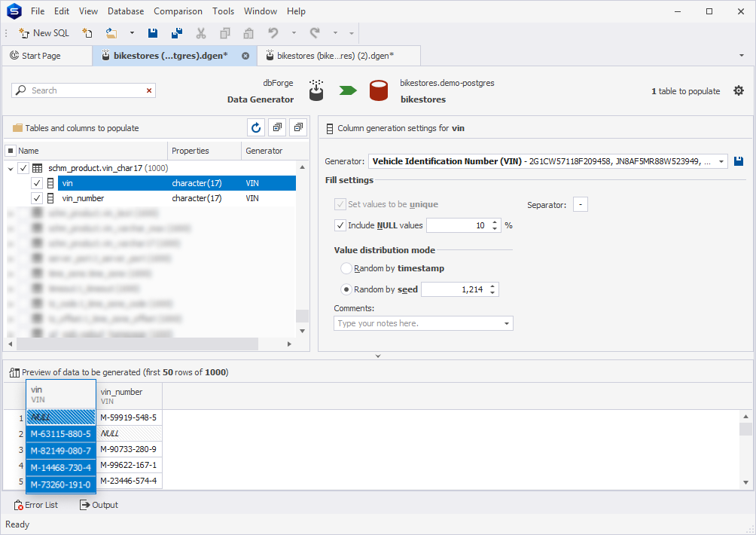Click the new document icon beside New SQL
Image resolution: width=756 pixels, height=535 pixels.
point(87,33)
